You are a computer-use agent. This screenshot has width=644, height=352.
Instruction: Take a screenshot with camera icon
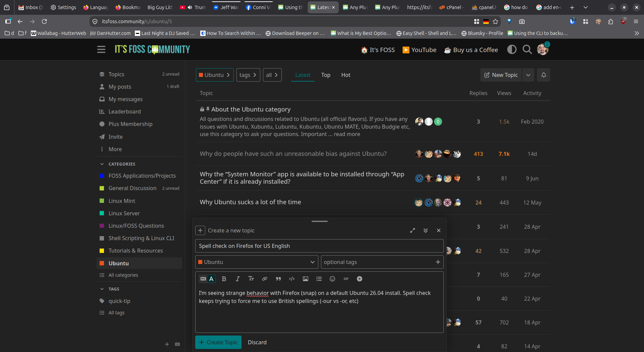click(x=522, y=21)
